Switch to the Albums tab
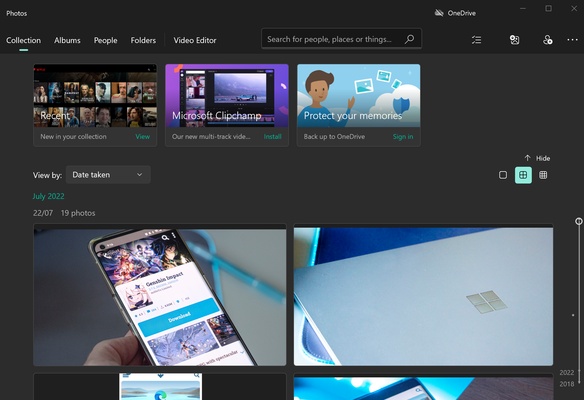Image resolution: width=584 pixels, height=400 pixels. [x=67, y=40]
